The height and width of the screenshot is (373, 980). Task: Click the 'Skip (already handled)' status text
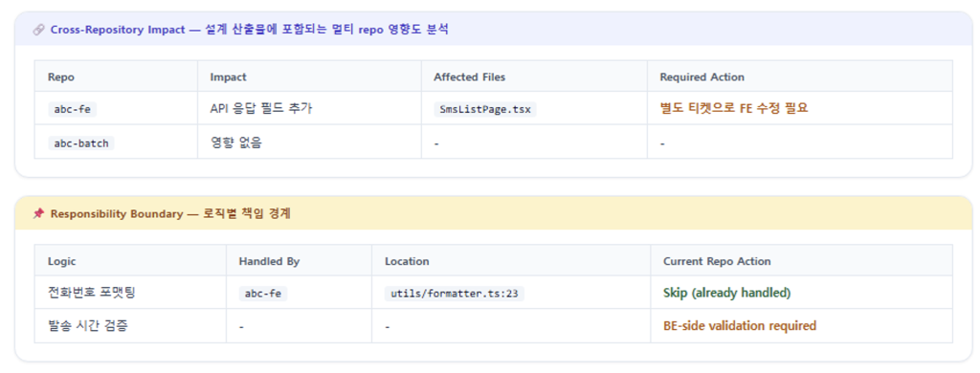[x=727, y=293]
